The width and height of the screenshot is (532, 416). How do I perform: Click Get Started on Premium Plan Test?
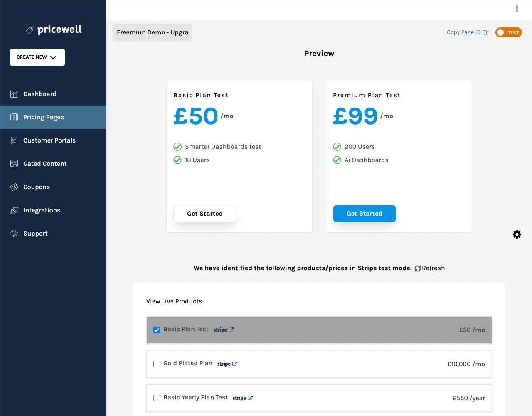point(364,213)
